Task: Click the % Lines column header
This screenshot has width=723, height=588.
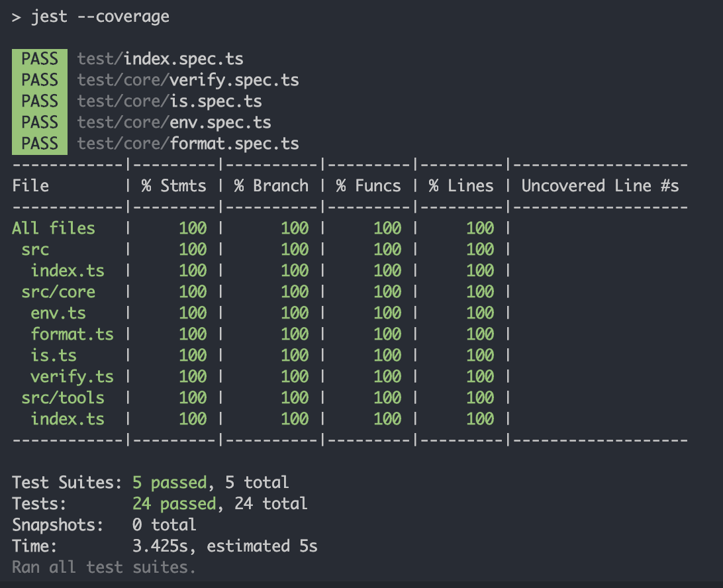Action: (461, 186)
